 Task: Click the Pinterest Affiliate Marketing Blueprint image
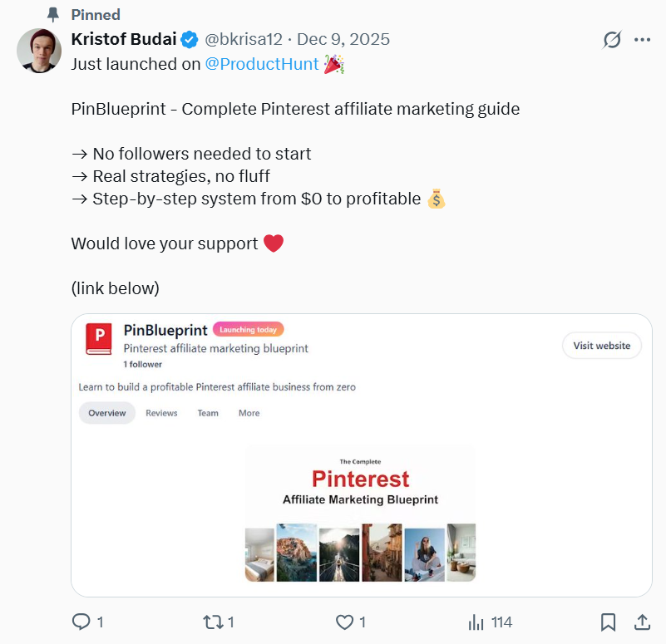(x=360, y=513)
